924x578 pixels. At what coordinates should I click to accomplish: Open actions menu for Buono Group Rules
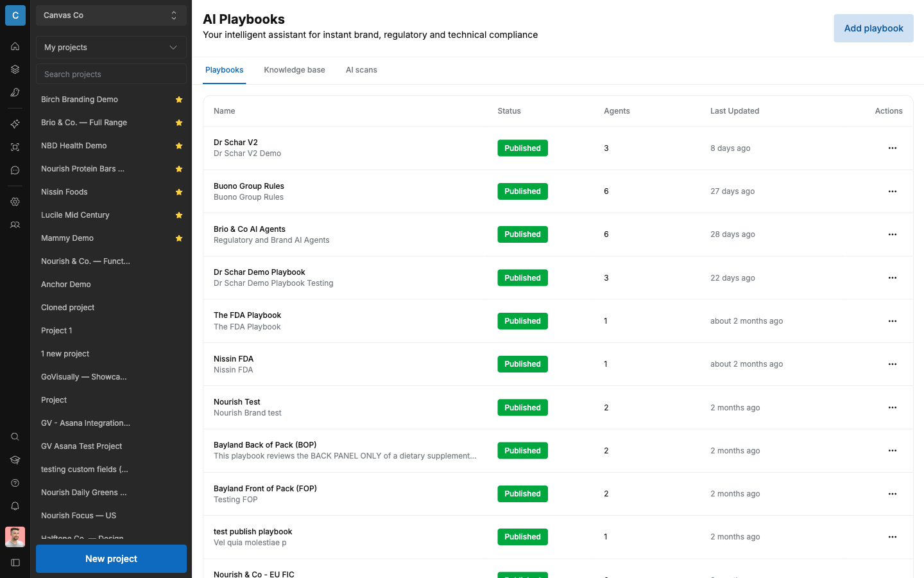coord(892,191)
